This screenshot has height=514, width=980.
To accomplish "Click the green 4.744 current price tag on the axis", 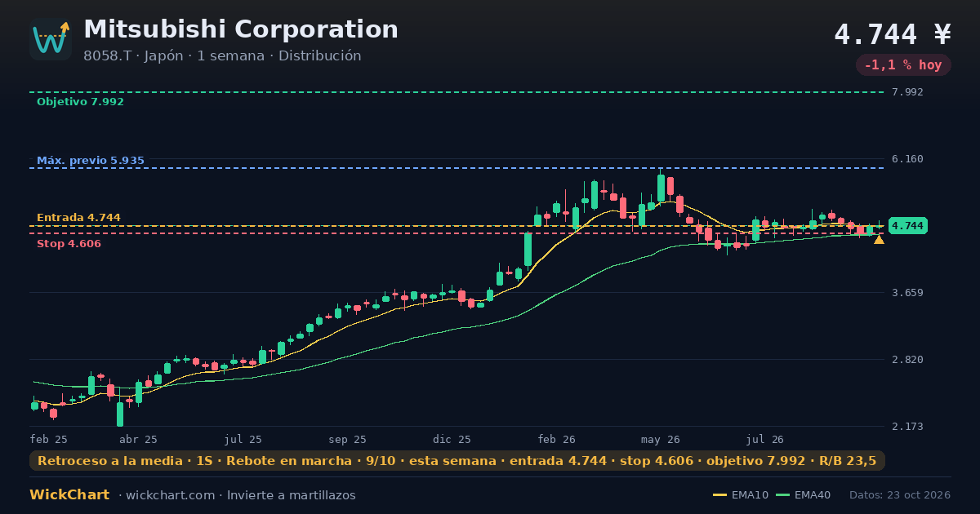I will (x=907, y=226).
